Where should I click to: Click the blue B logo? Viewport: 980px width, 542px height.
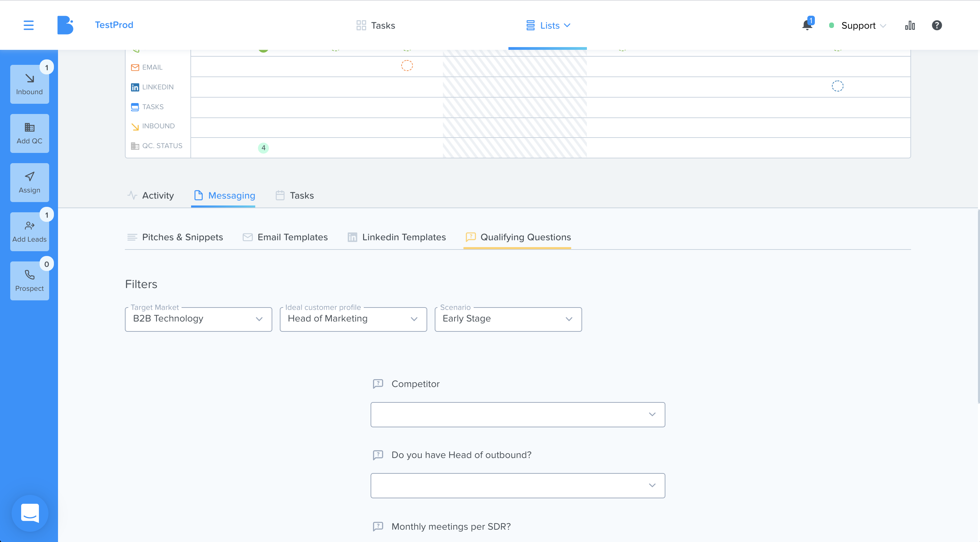65,25
